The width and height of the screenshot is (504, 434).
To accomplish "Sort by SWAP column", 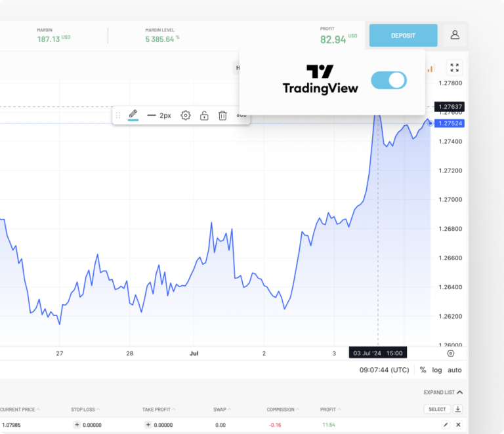I will coord(222,410).
